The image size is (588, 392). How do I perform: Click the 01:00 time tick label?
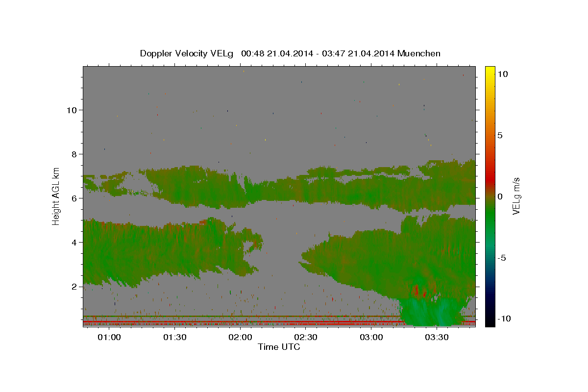tap(109, 338)
